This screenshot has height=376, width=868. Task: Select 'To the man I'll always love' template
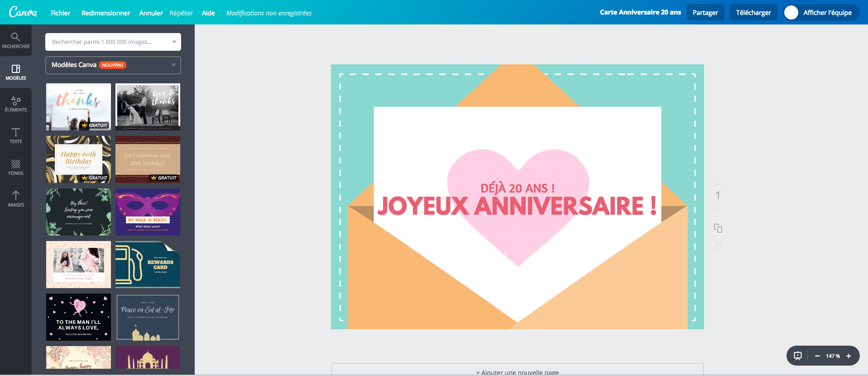point(78,317)
